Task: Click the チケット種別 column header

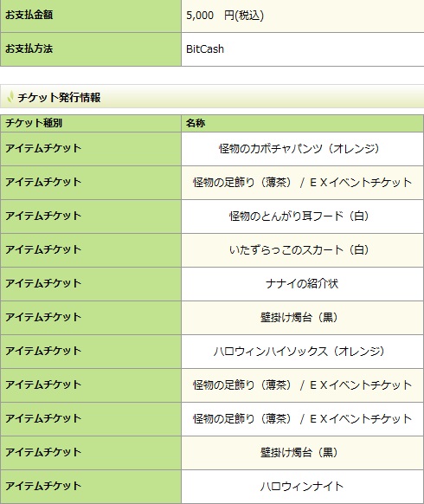Action: click(x=91, y=124)
